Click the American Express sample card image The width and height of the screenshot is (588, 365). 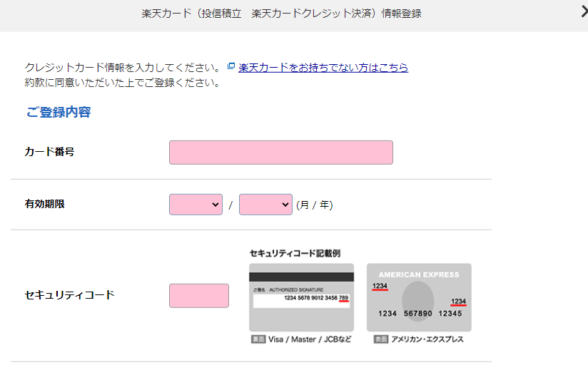(419, 297)
